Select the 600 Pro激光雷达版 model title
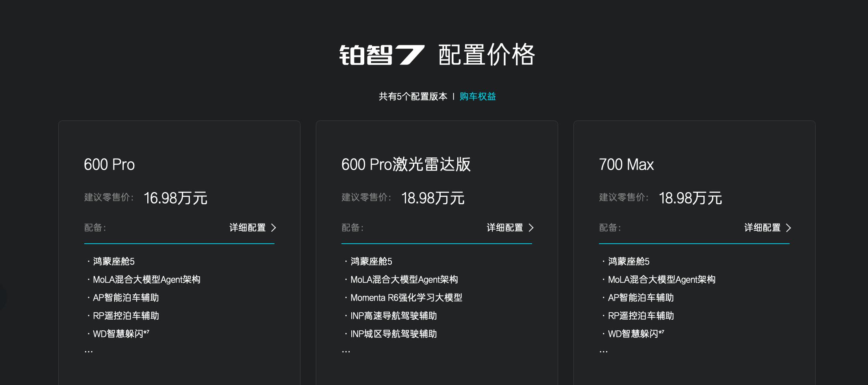The width and height of the screenshot is (868, 385). pyautogui.click(x=406, y=165)
